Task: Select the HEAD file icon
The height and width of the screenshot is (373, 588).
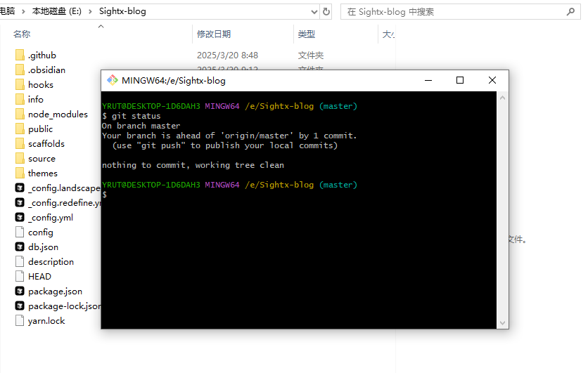Action: 20,276
